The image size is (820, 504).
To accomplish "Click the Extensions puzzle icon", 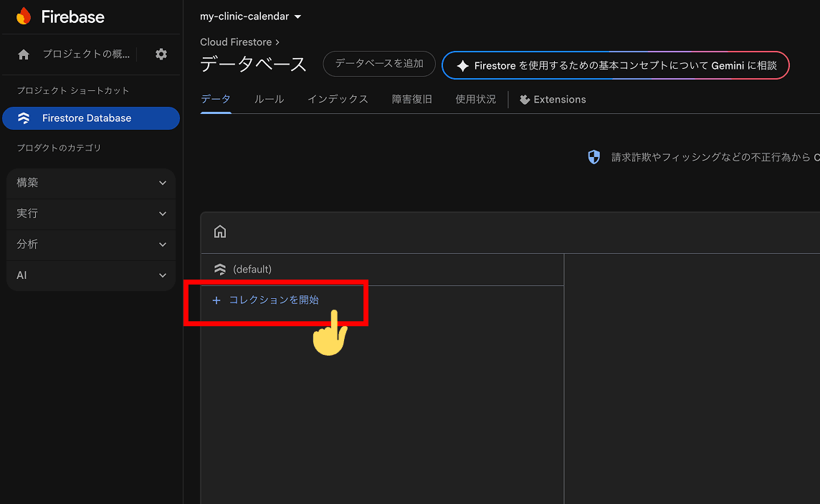I will click(525, 100).
